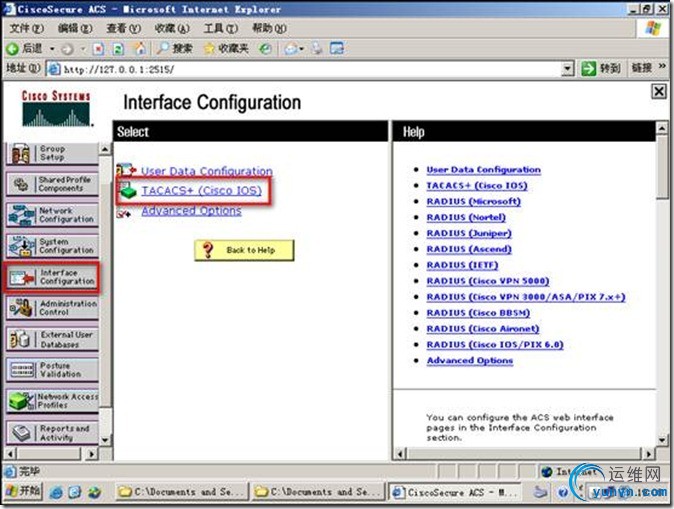Open System Configuration section
674x509 pixels.
(52, 246)
